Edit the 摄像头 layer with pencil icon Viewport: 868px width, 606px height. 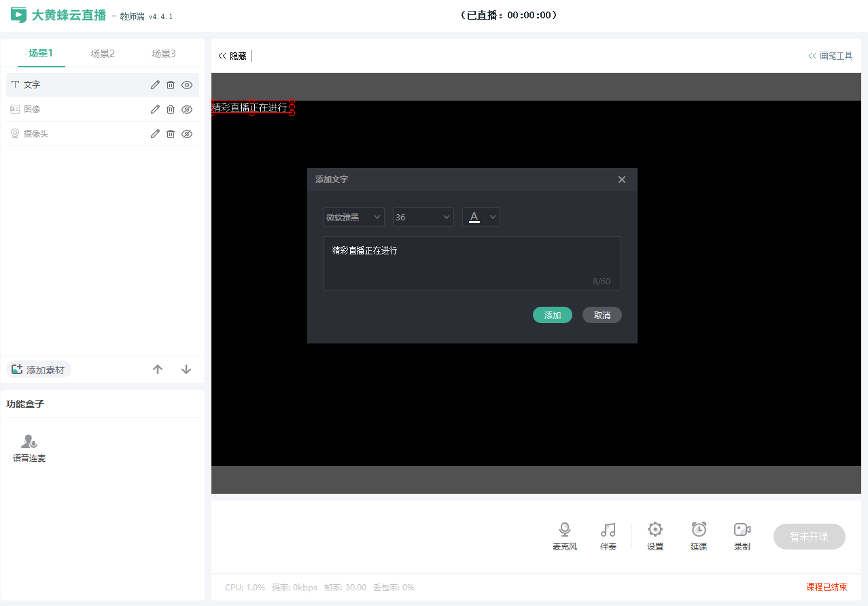point(155,134)
